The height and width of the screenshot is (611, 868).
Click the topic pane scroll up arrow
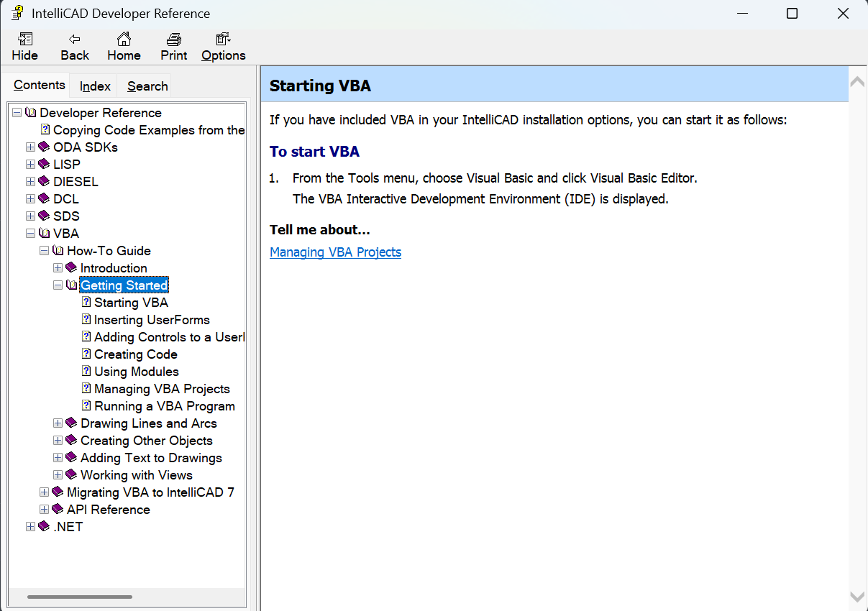tap(857, 83)
